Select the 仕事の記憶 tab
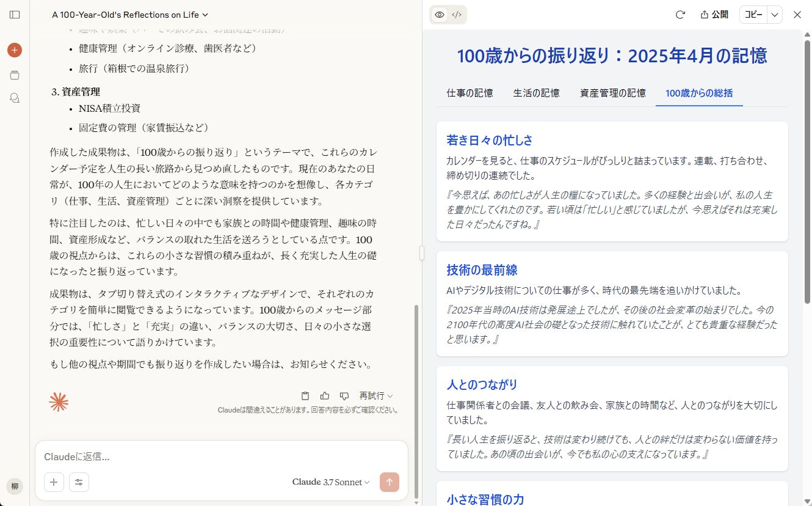This screenshot has height=506, width=812. point(469,94)
